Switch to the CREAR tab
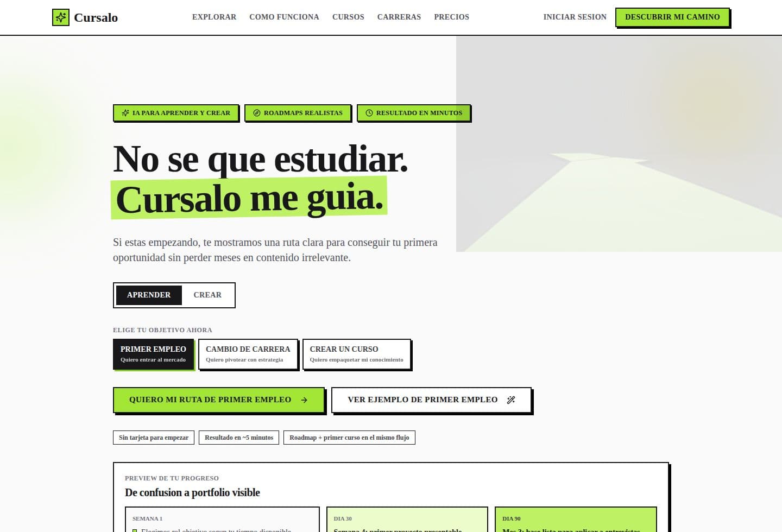Image resolution: width=782 pixels, height=532 pixels. [x=207, y=295]
